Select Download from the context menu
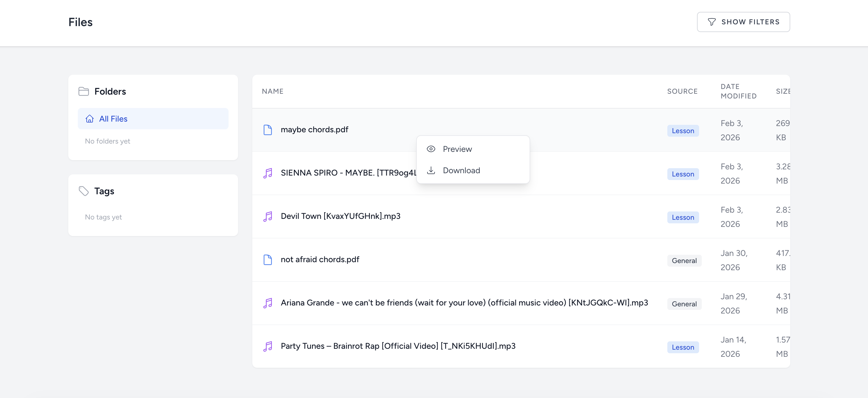Image resolution: width=868 pixels, height=398 pixels. point(462,170)
